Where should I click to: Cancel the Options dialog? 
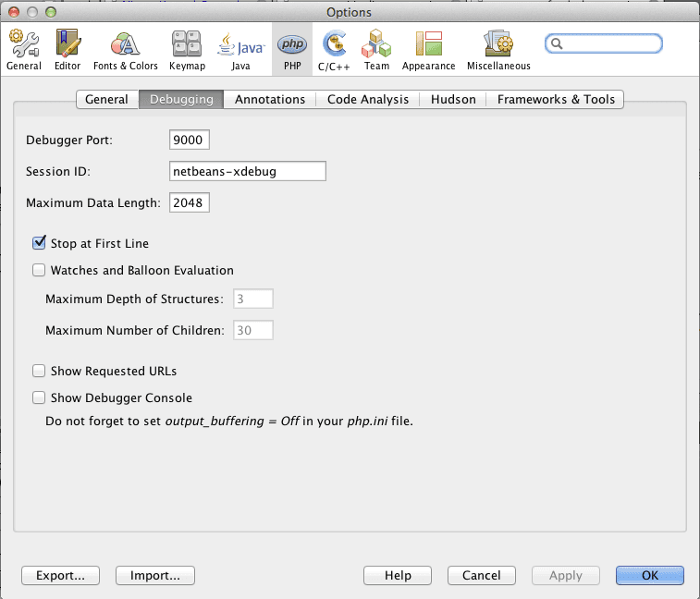(x=482, y=575)
